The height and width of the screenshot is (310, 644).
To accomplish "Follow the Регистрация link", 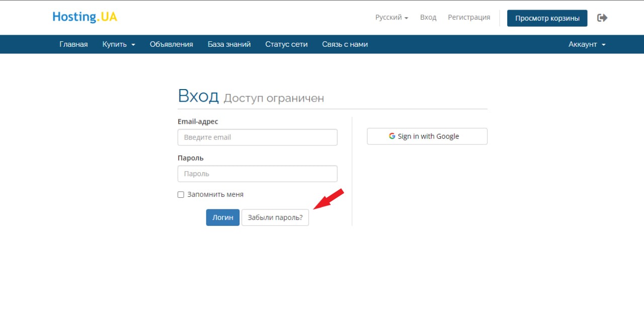I will (x=469, y=18).
